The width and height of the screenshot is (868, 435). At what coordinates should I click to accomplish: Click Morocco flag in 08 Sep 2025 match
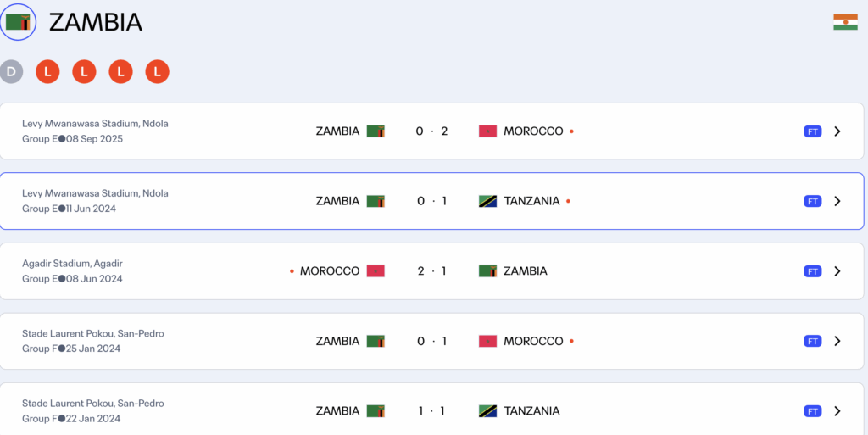tap(487, 131)
